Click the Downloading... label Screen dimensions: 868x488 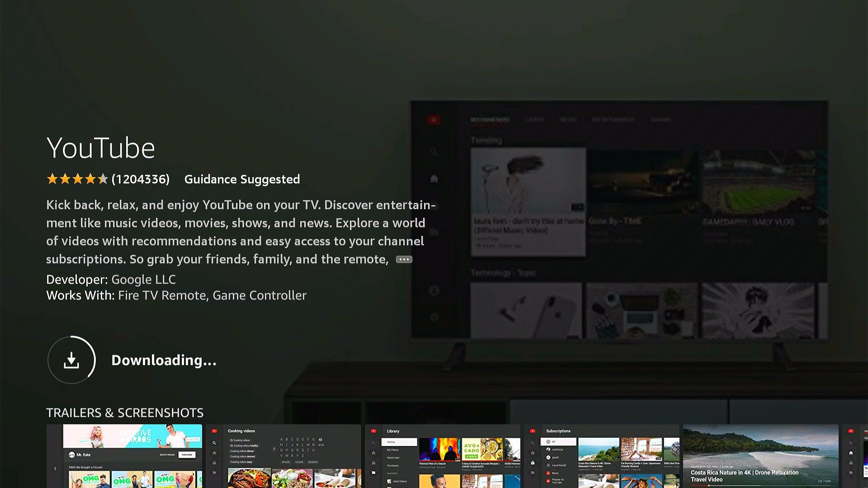164,360
